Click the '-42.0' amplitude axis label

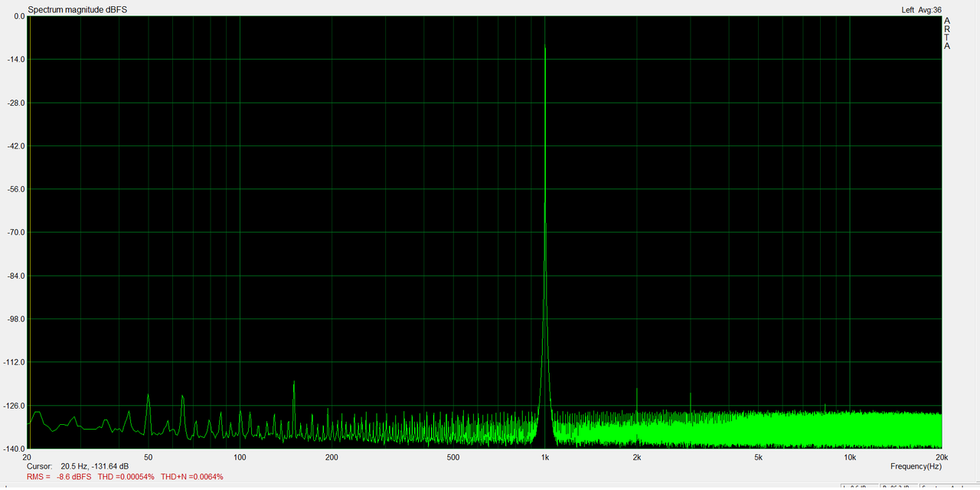15,146
